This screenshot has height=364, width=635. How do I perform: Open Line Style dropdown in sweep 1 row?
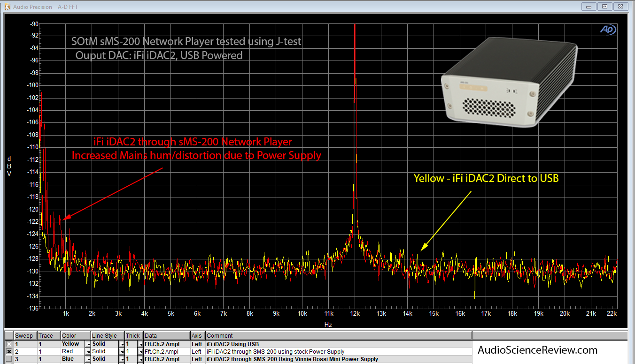(122, 344)
